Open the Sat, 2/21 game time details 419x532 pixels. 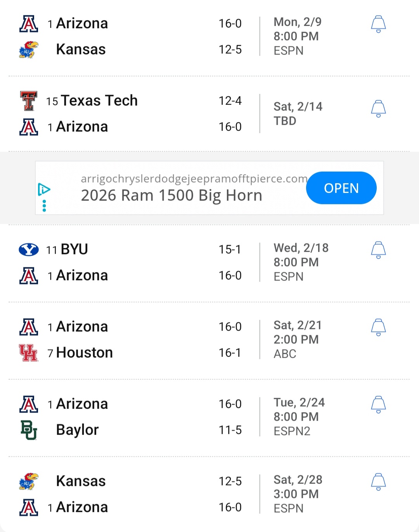pos(297,339)
